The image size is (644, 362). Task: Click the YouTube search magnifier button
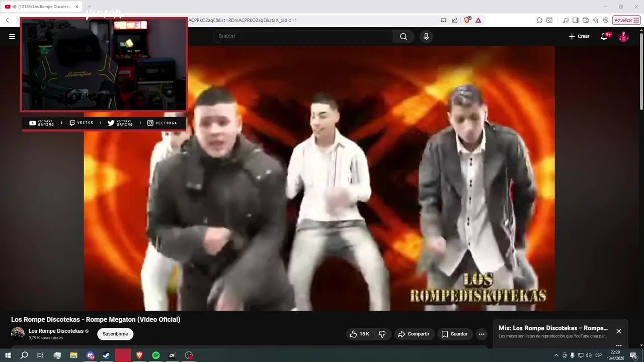click(404, 36)
